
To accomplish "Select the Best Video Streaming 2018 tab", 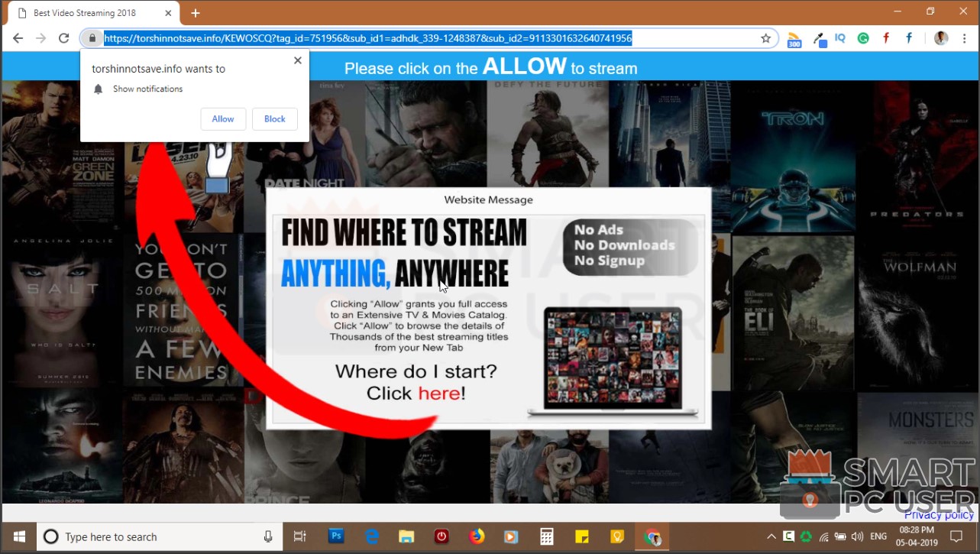I will (88, 12).
